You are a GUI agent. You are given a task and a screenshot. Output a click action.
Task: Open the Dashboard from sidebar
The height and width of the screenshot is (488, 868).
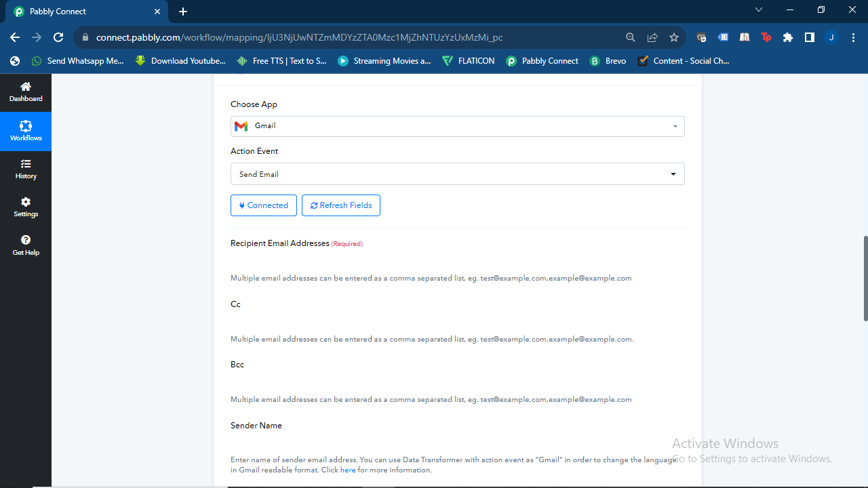click(x=26, y=92)
